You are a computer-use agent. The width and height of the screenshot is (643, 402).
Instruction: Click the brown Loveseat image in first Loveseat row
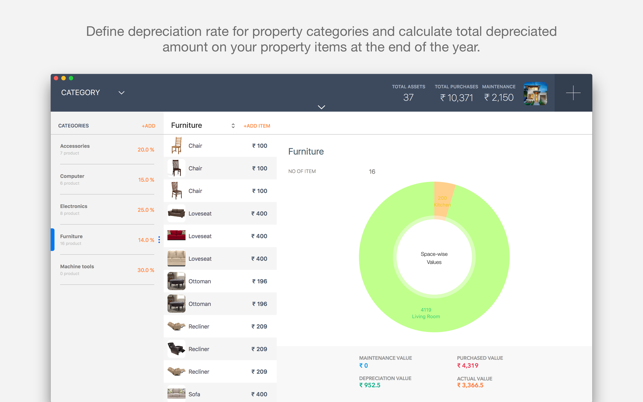tap(176, 214)
